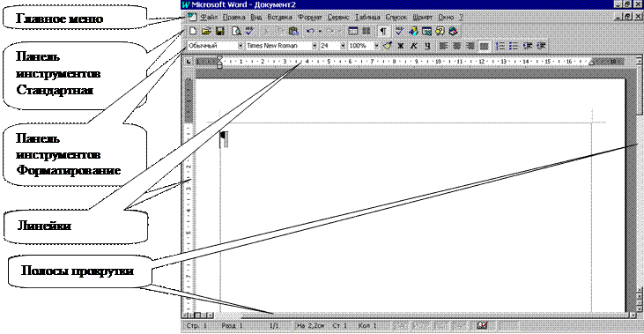Insert a table from Standard toolbar

(352, 31)
